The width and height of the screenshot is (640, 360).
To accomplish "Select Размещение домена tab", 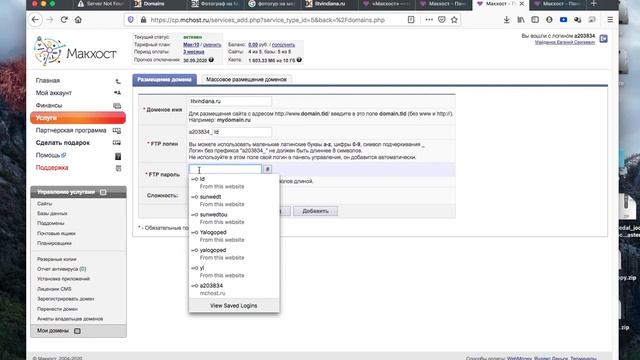I will pos(164,79).
